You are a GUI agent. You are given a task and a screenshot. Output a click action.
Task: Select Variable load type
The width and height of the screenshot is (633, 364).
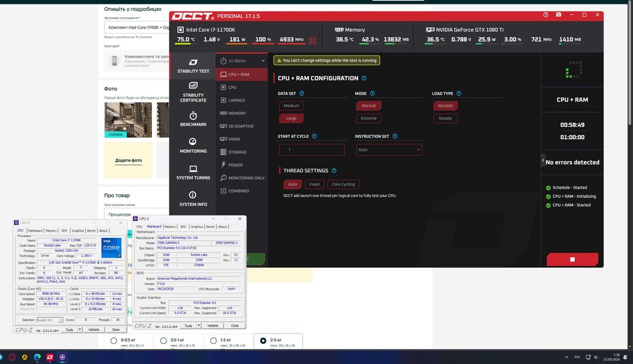(x=445, y=106)
